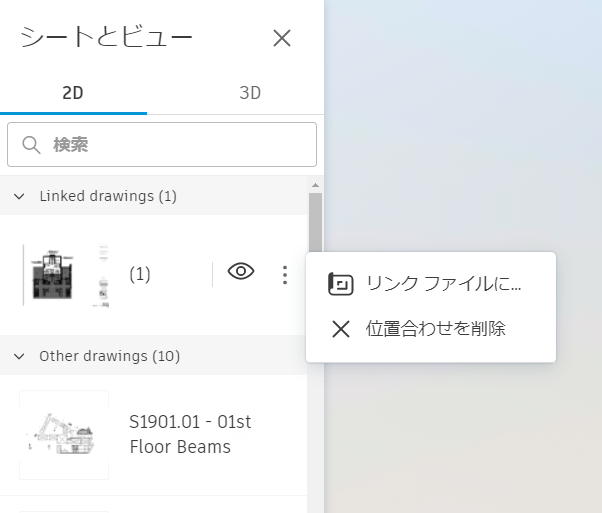602x513 pixels.
Task: Click the Linked drawings (1) header label
Action: [x=108, y=196]
